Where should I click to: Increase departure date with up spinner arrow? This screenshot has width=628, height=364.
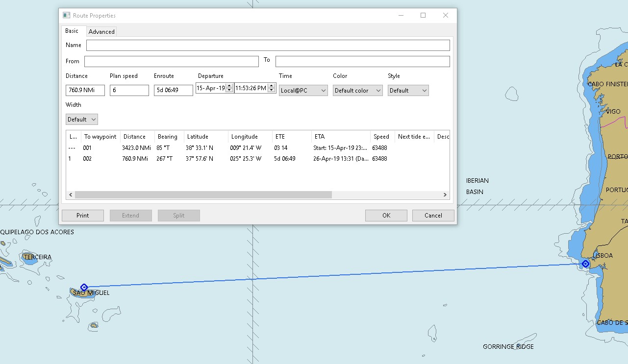pyautogui.click(x=229, y=86)
